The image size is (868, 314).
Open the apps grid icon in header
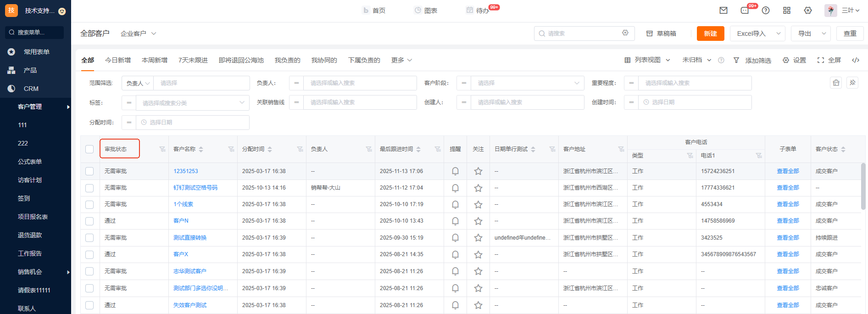point(787,11)
